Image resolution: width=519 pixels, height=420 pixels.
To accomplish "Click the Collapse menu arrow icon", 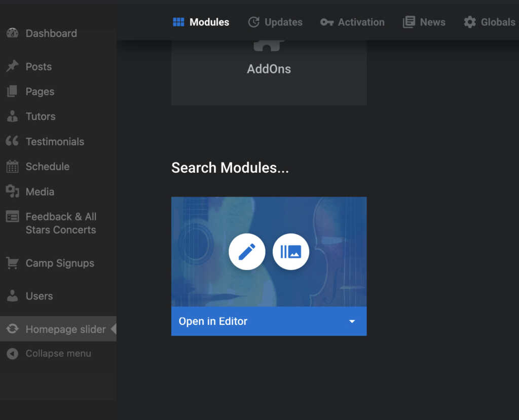I will [x=13, y=354].
